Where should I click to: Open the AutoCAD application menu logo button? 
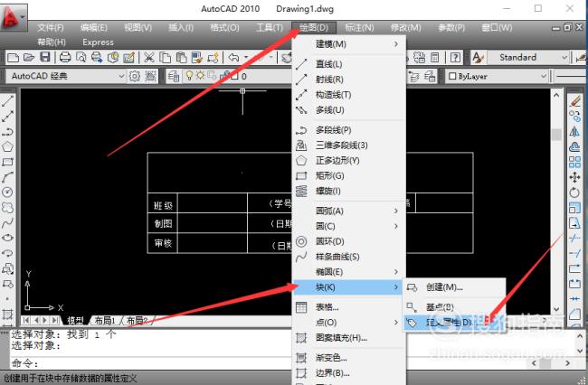(14, 17)
